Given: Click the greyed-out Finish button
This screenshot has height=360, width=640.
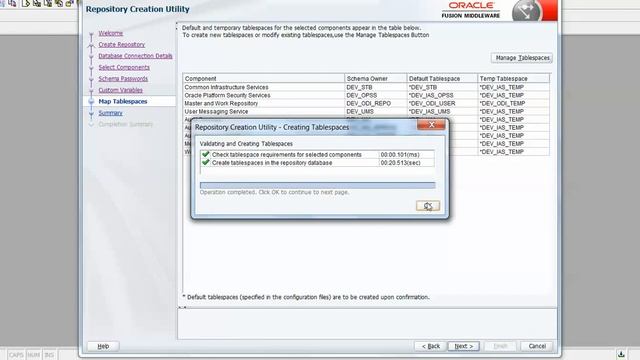Looking at the screenshot, I should pyautogui.click(x=500, y=346).
